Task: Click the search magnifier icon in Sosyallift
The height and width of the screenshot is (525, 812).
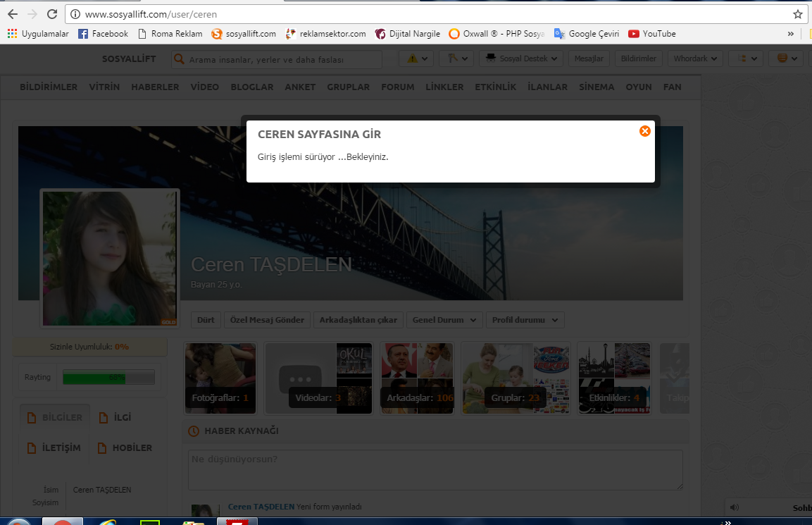Action: click(x=180, y=60)
